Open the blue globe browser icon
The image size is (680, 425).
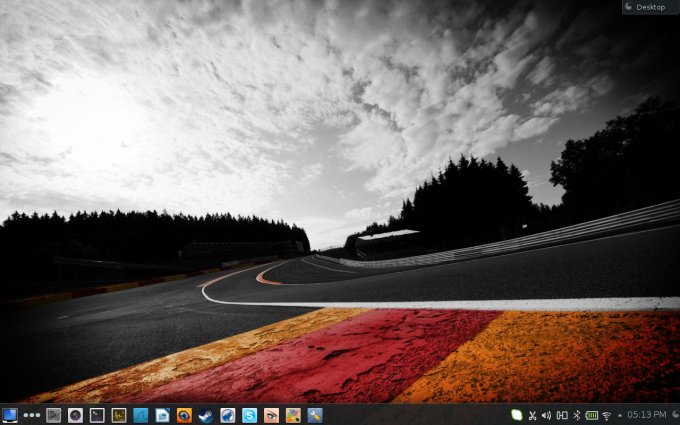(x=228, y=415)
